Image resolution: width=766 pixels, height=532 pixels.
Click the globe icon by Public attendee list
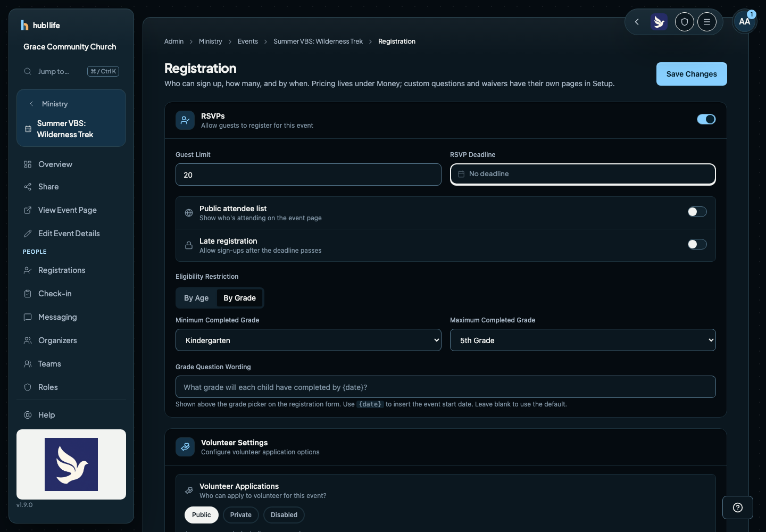tap(189, 213)
